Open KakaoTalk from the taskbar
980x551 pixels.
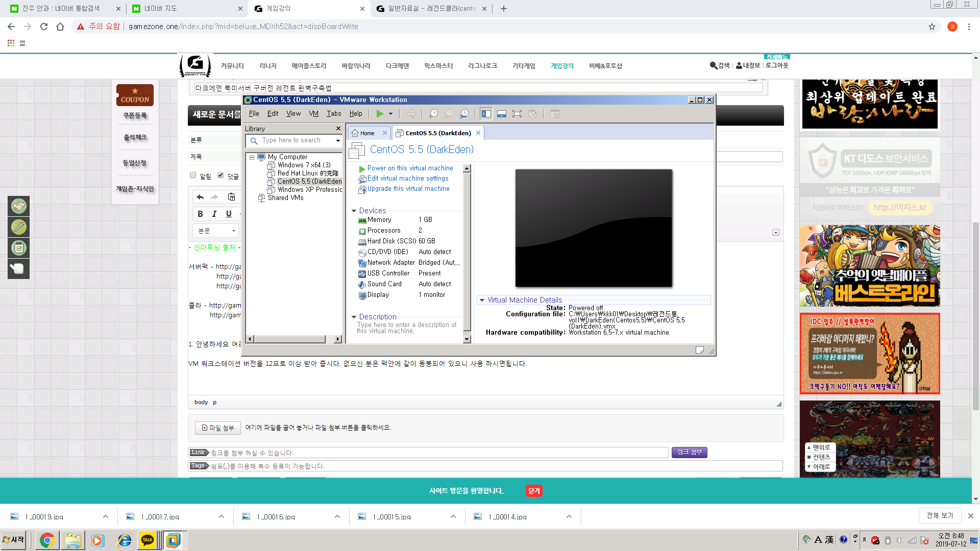tap(148, 540)
